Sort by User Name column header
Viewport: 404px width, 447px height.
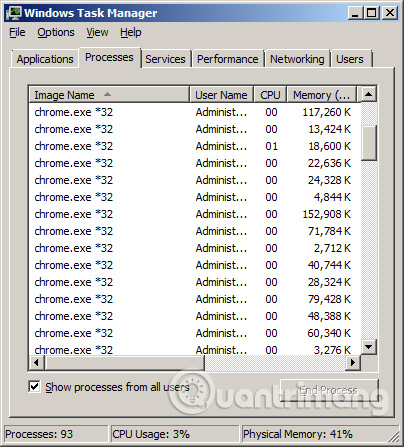[x=221, y=95]
